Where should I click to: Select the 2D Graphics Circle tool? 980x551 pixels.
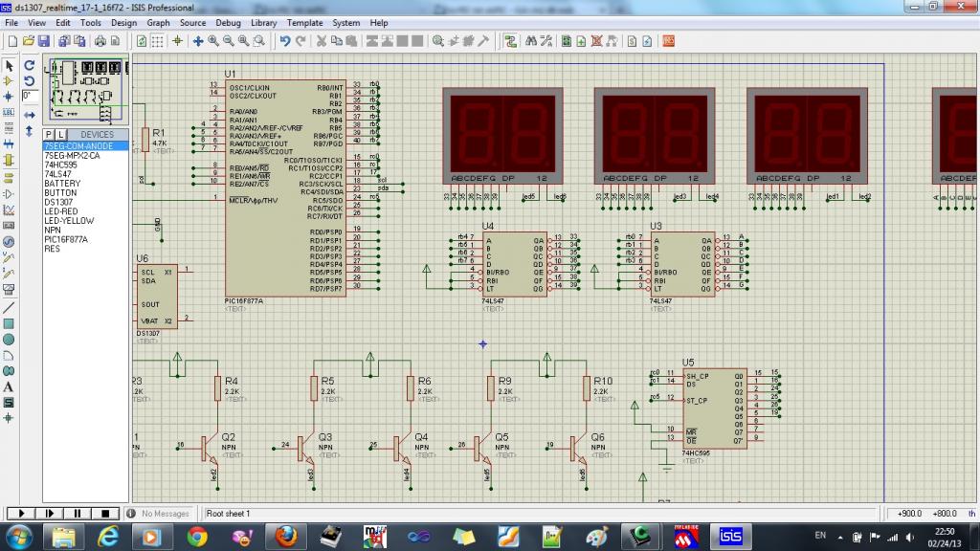[x=9, y=339]
